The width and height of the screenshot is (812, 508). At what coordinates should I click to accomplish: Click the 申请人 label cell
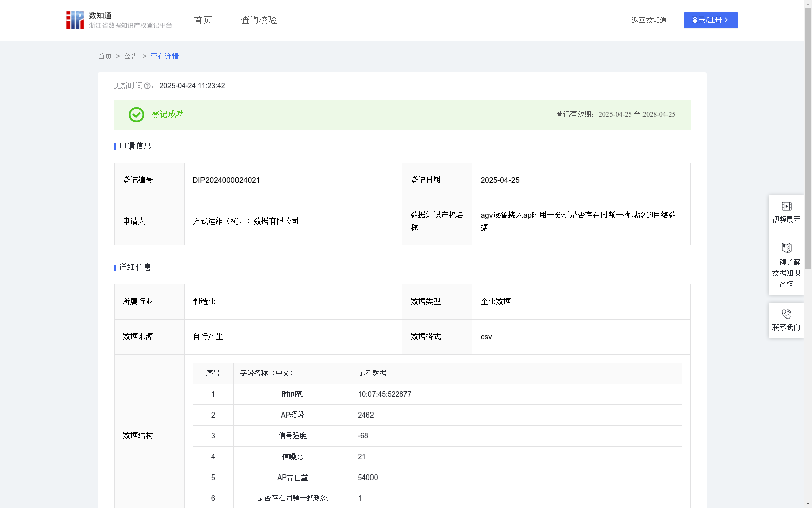pos(149,221)
